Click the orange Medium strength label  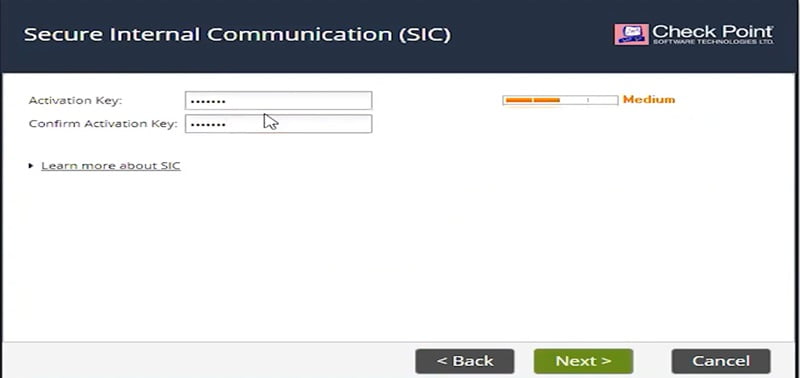tap(649, 99)
